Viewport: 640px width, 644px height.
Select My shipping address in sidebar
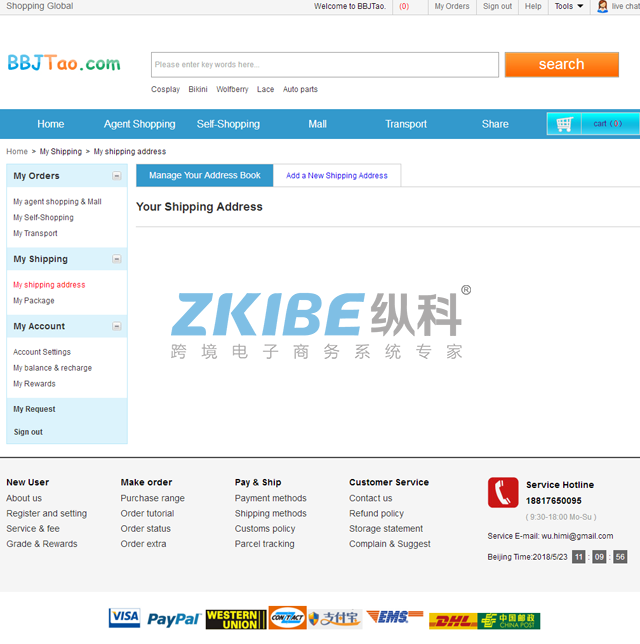click(x=49, y=285)
